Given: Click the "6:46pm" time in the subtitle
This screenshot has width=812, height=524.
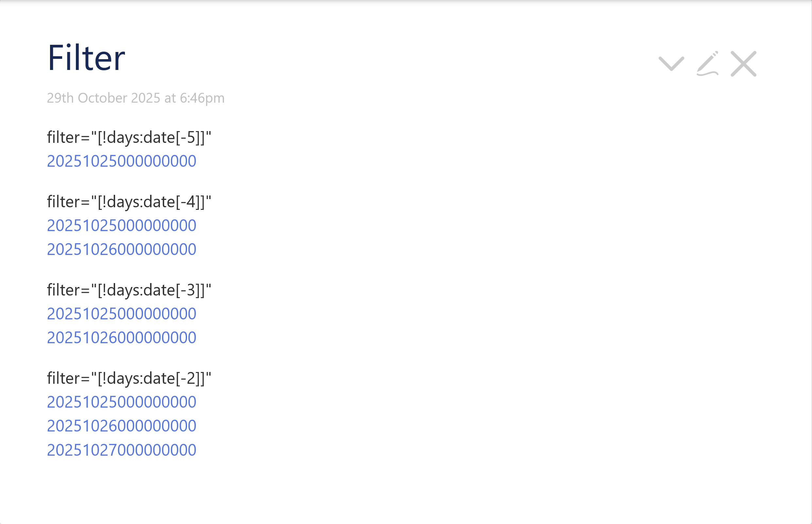Looking at the screenshot, I should coord(202,98).
